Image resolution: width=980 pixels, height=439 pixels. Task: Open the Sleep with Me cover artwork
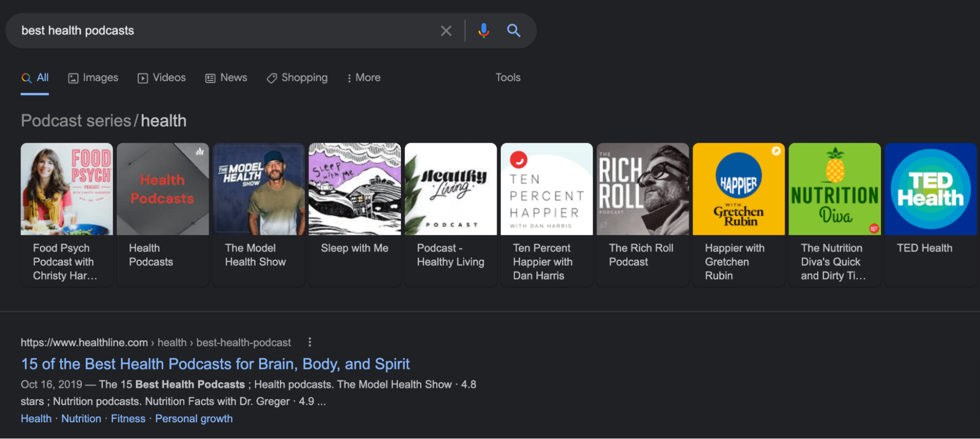click(354, 189)
